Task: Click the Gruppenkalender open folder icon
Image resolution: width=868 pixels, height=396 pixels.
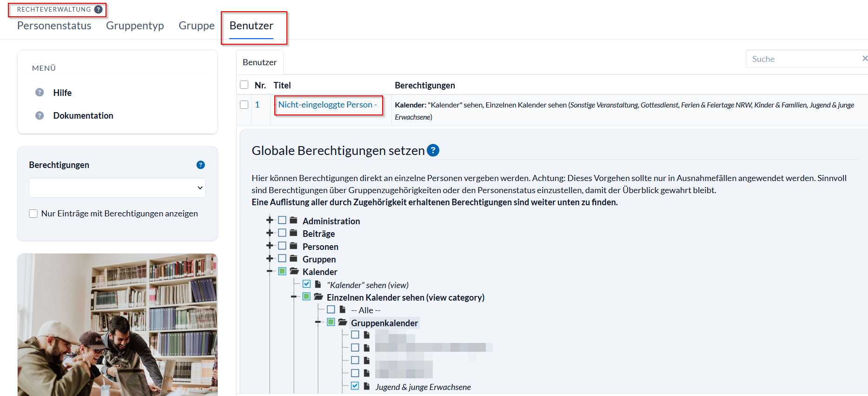Action: (x=343, y=322)
